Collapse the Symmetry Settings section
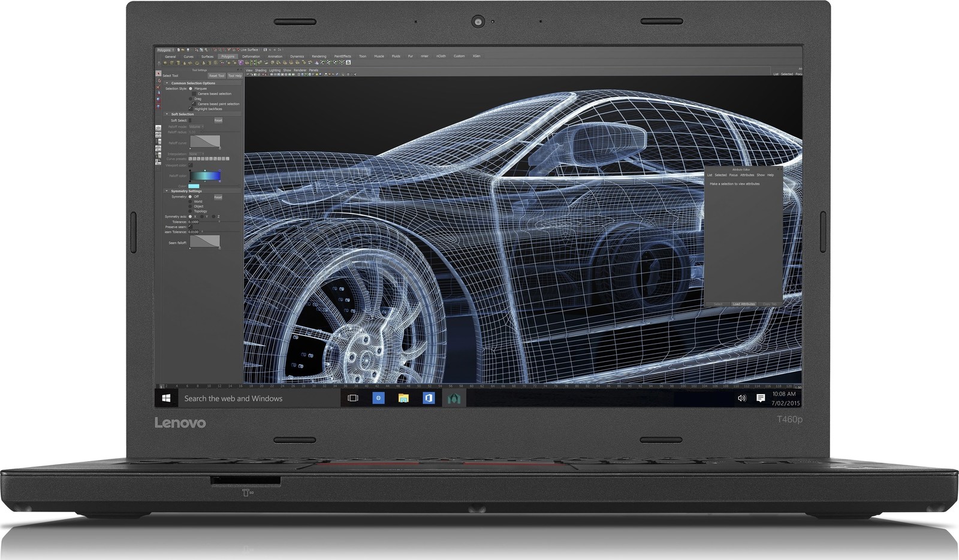959x560 pixels. [x=167, y=191]
